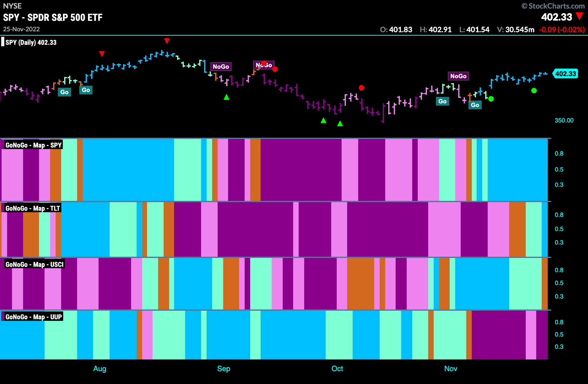The height and width of the screenshot is (384, 588).
Task: Click the red down arrow beside 402.33 price
Action: click(x=579, y=16)
